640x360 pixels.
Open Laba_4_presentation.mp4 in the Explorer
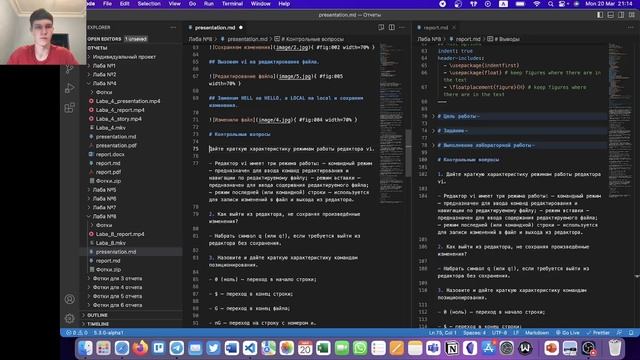[x=128, y=101]
